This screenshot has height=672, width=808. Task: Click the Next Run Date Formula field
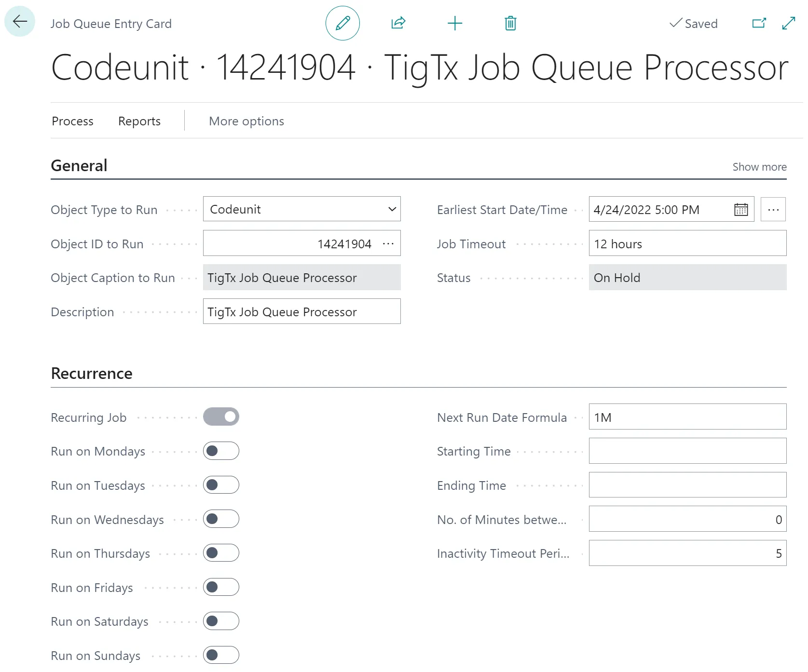click(x=687, y=417)
